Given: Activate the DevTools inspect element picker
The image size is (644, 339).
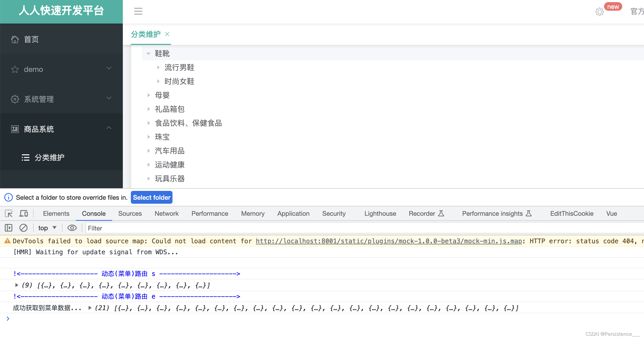Looking at the screenshot, I should point(9,213).
